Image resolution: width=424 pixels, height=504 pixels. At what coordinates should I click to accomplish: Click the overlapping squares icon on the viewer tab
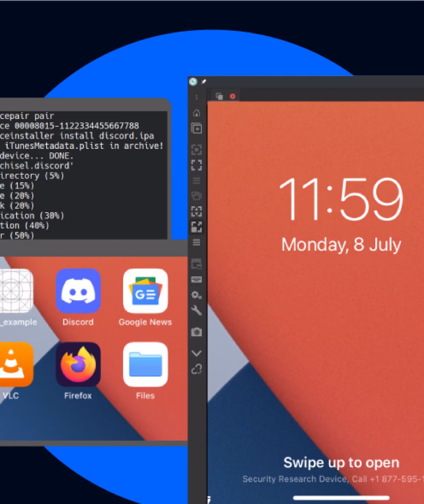219,96
